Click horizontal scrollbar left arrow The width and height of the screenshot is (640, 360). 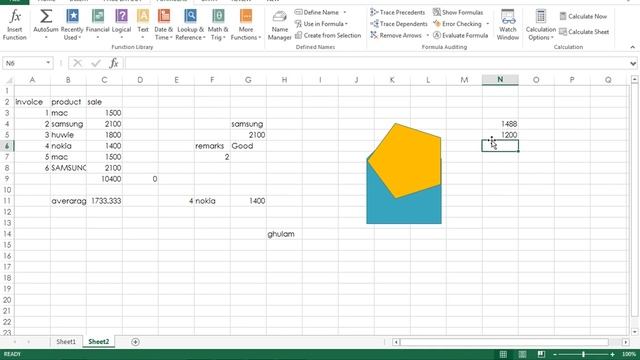click(x=396, y=342)
